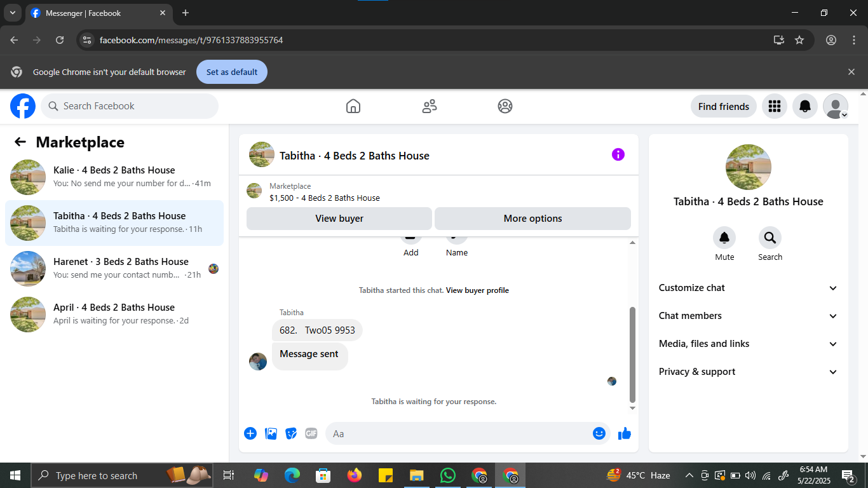Expand the Privacy & support section
The width and height of the screenshot is (868, 488).
[x=749, y=372]
